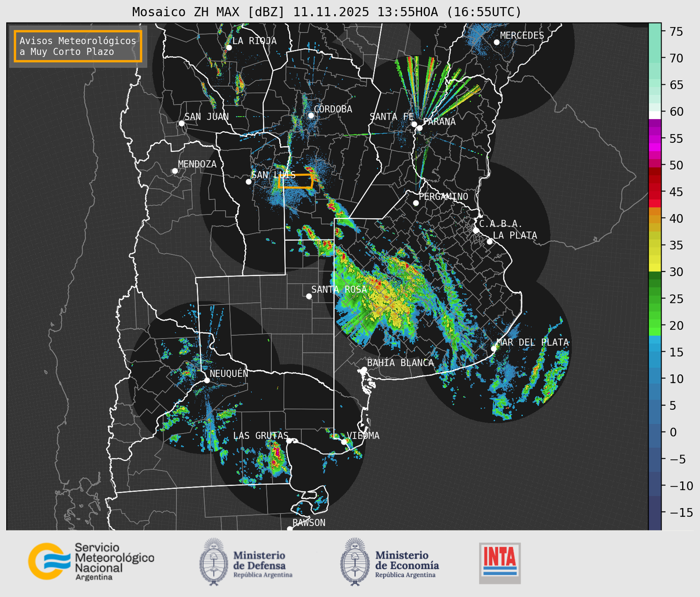700x597 pixels.
Task: Select the LAS GRUTAS city marker
Action: (289, 441)
